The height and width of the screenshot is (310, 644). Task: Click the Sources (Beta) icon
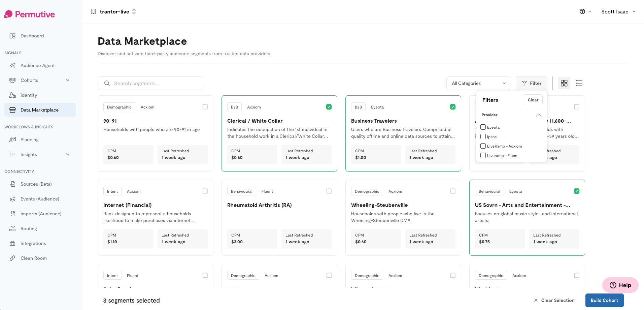pos(12,184)
